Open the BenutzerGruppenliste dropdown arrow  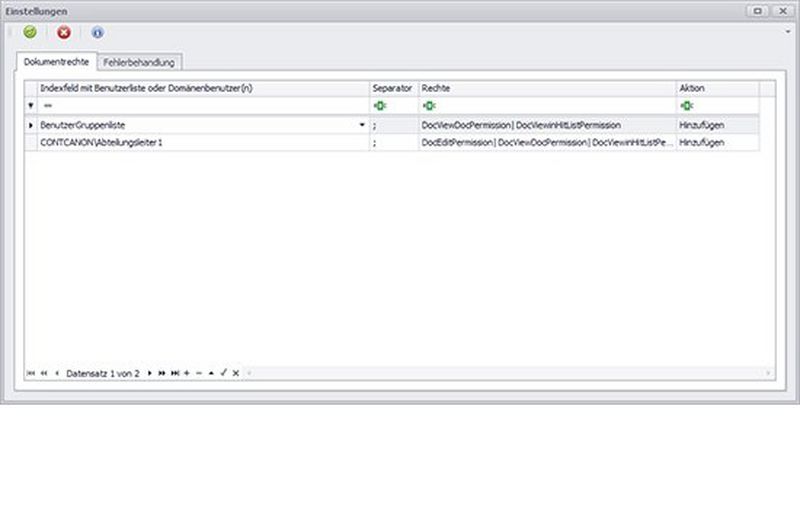coord(362,125)
